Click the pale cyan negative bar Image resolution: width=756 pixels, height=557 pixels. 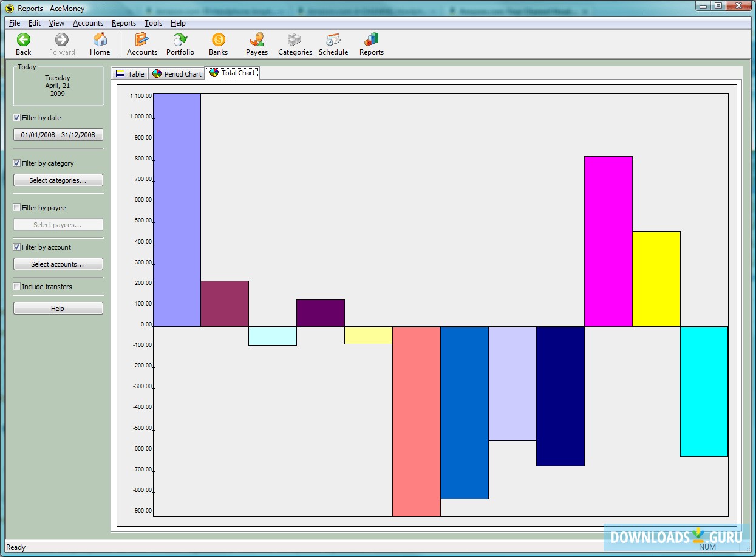tap(273, 336)
